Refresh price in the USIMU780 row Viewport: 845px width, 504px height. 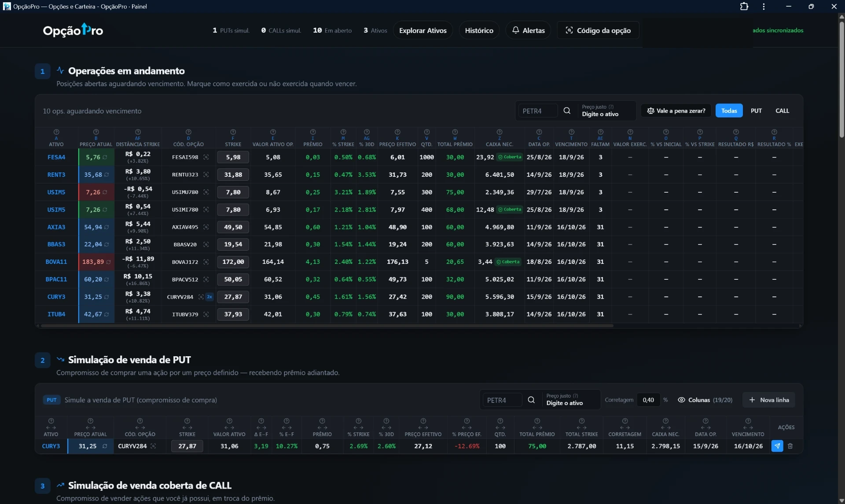[105, 193]
